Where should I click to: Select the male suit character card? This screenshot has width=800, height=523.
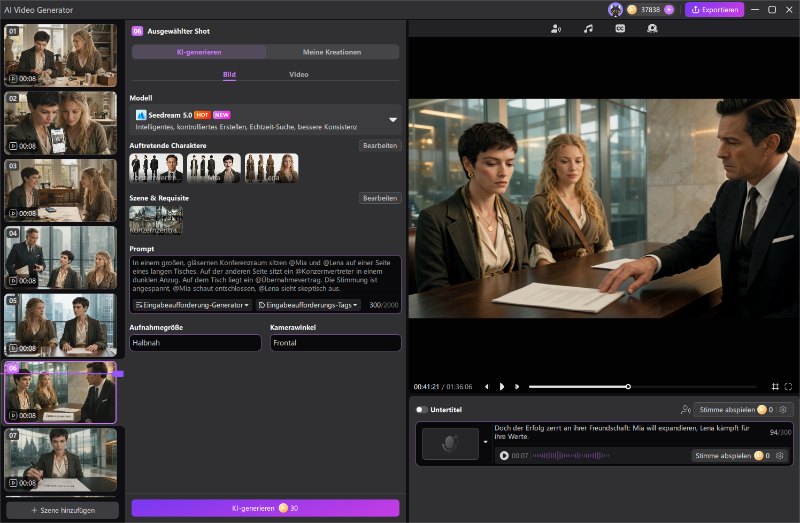[156, 168]
